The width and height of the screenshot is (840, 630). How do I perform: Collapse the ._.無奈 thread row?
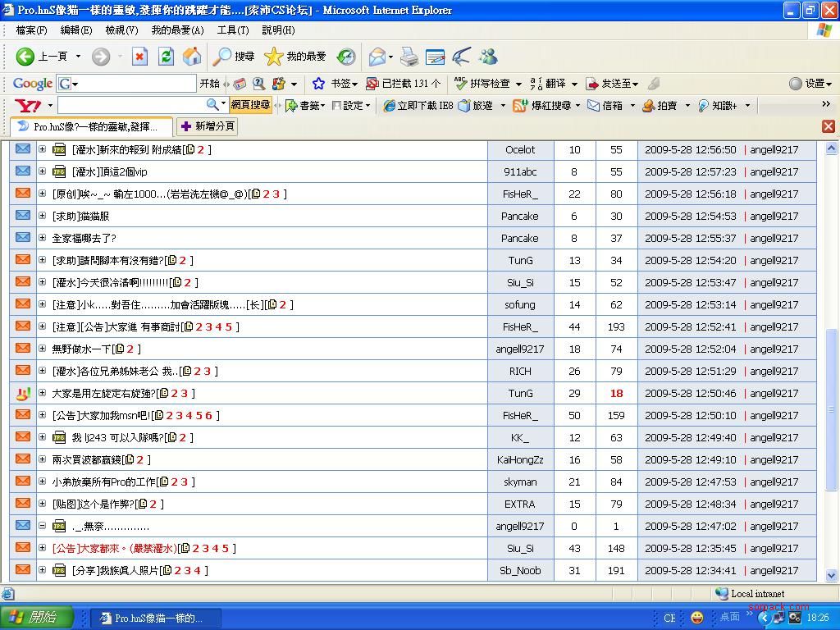coord(42,526)
